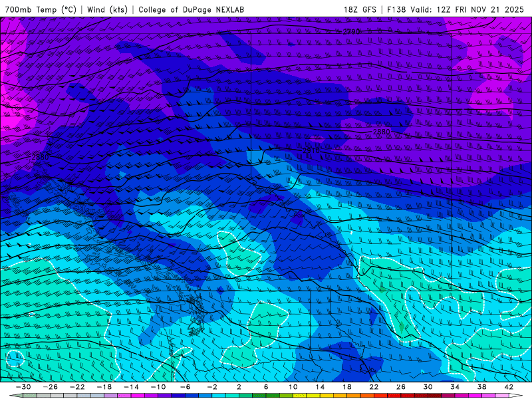Click the -2 temperature scale label
Image resolution: width=532 pixels, height=399 pixels.
coord(212,387)
